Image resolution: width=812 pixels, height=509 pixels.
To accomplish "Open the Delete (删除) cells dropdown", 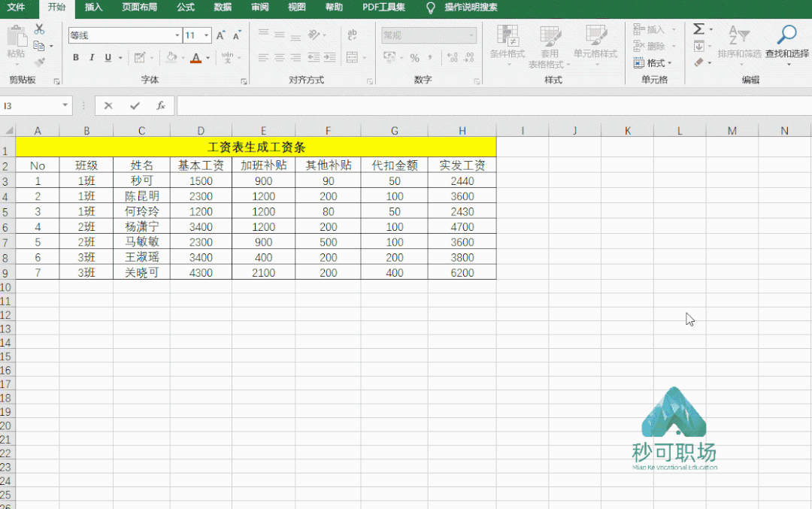I will [x=655, y=46].
